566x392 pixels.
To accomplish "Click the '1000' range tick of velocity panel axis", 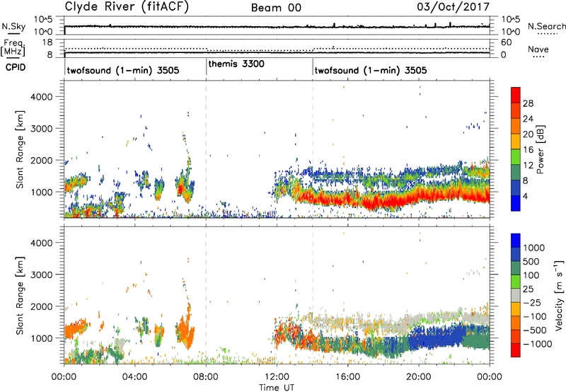I will pos(41,338).
